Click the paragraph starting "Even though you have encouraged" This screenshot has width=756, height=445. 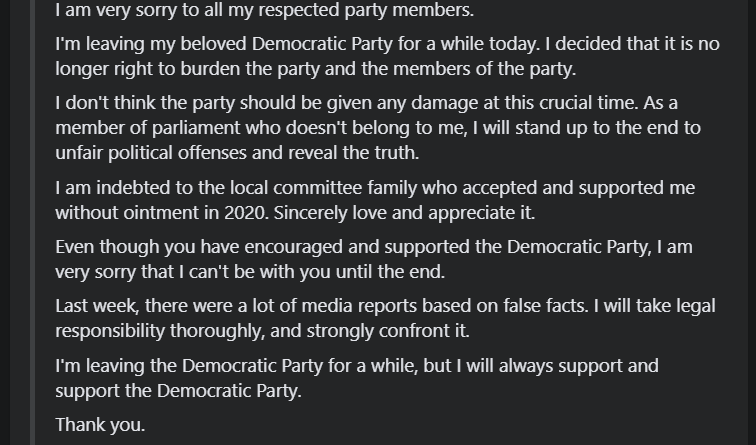374,259
